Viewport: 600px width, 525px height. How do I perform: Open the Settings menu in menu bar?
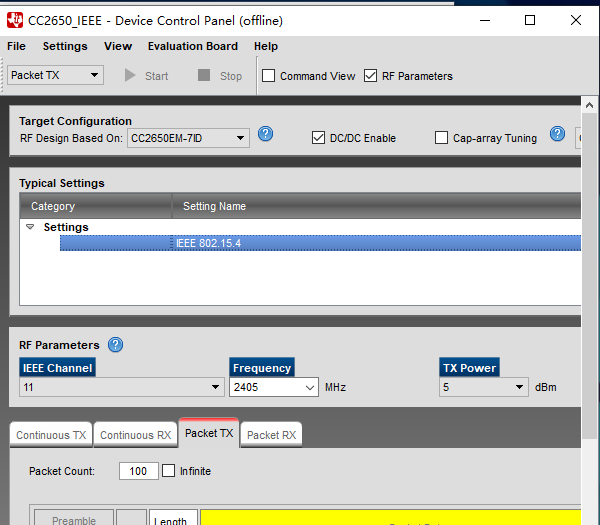pos(65,46)
